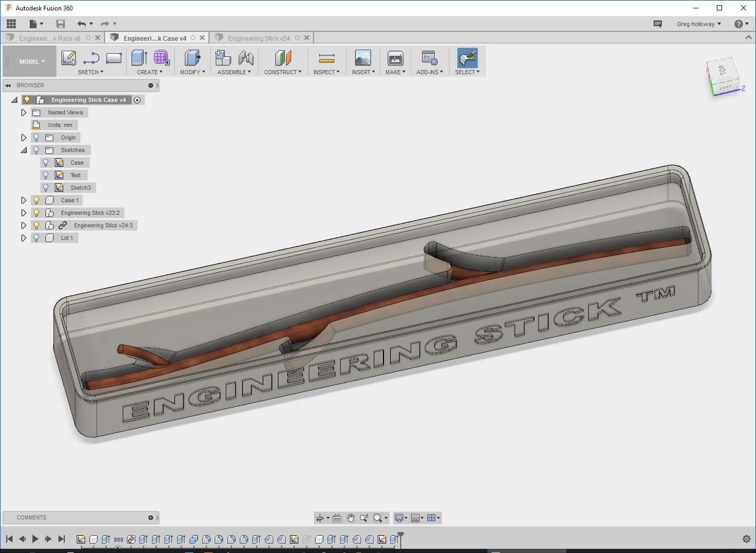Collapse the Sketches folder
The image size is (756, 553).
(24, 150)
